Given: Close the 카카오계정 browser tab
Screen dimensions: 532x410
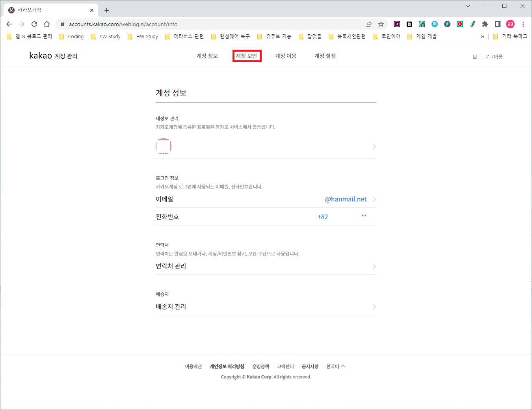Looking at the screenshot, I should (92, 10).
